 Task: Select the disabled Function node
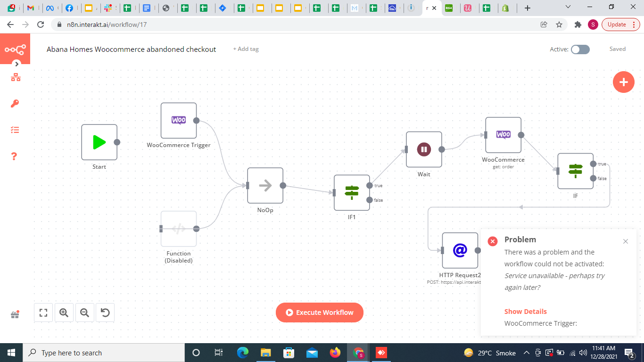point(179,229)
